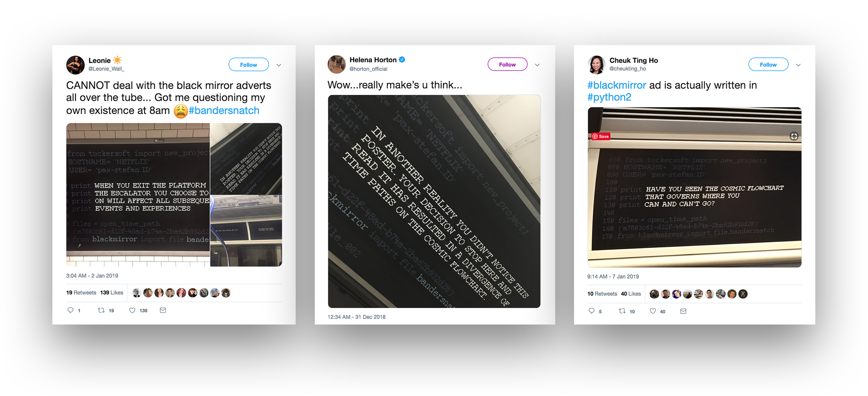Open the chevron menu on Leonie's tweet
This screenshot has height=396, width=868.
[279, 65]
